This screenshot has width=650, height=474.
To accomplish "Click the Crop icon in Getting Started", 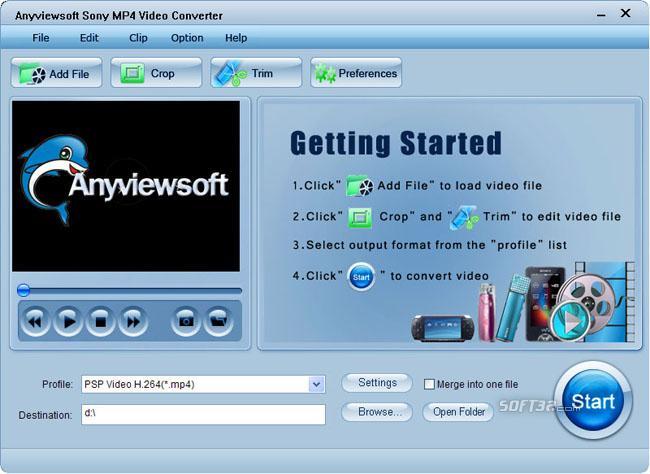I will (360, 217).
